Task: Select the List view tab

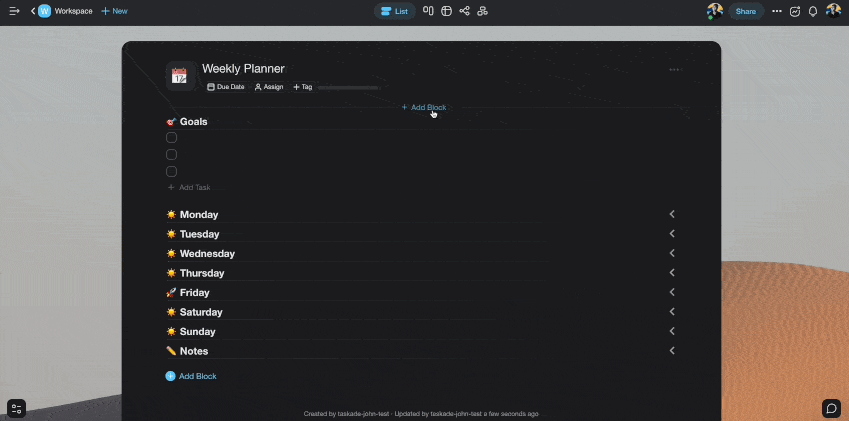Action: 395,11
